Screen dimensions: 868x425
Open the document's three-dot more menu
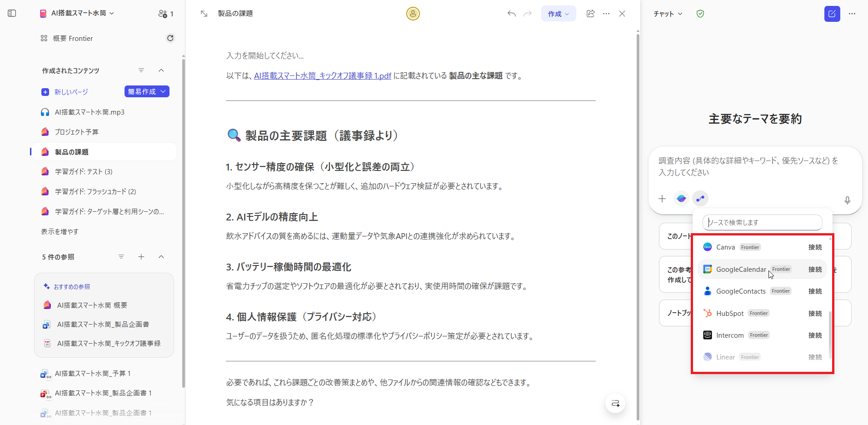606,14
